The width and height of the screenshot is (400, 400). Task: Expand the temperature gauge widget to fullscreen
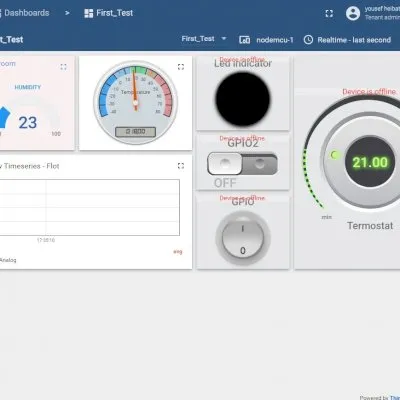pos(181,67)
